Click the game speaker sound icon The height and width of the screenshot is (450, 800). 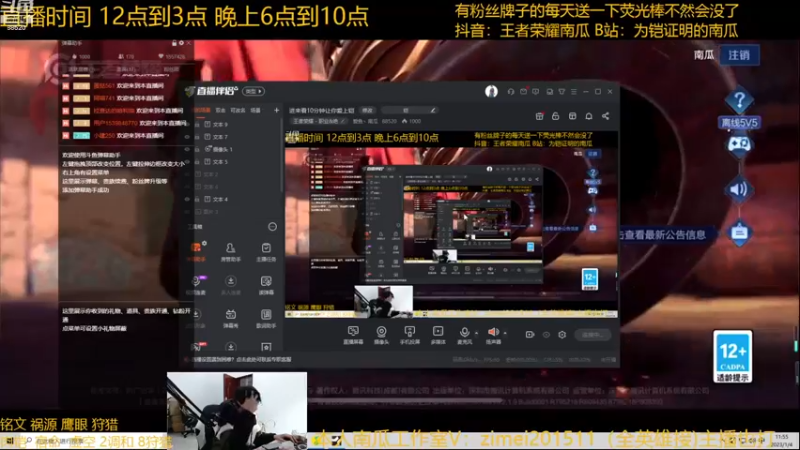click(x=739, y=189)
